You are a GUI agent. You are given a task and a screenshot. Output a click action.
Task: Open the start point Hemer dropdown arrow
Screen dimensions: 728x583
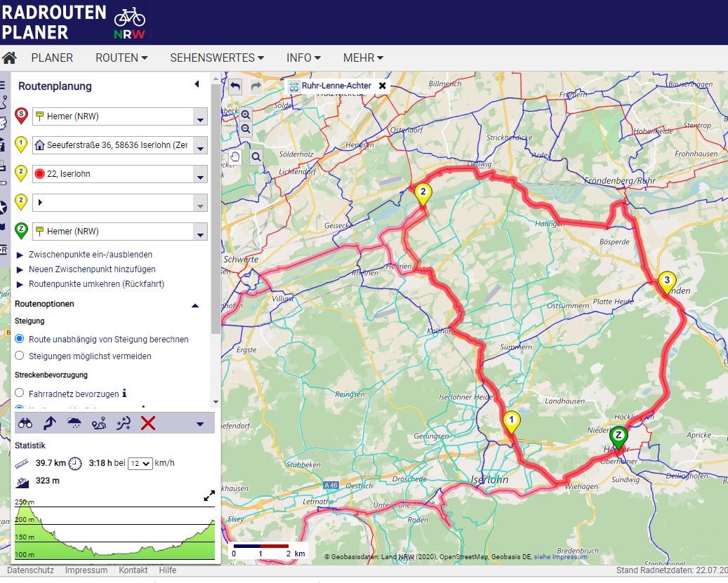coord(200,116)
